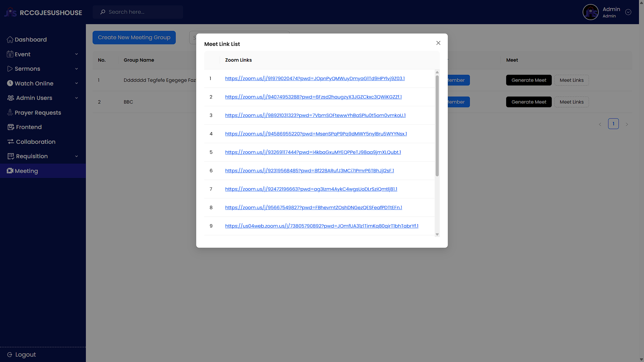Click Create New Meeting Group button
This screenshot has width=644, height=362.
click(x=134, y=38)
